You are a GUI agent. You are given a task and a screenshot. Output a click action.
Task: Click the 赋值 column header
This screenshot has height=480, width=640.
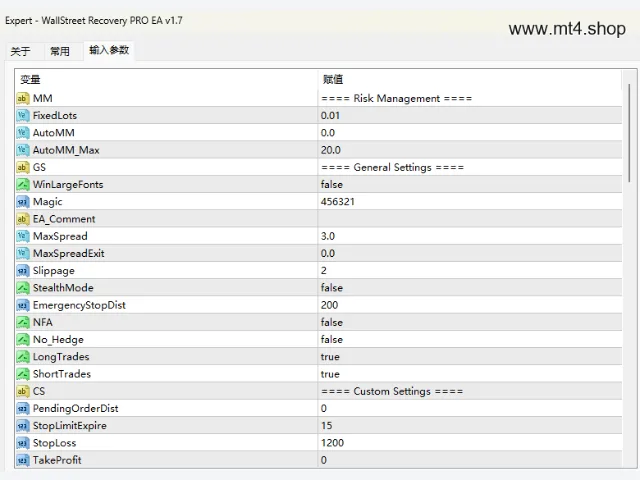(469, 80)
